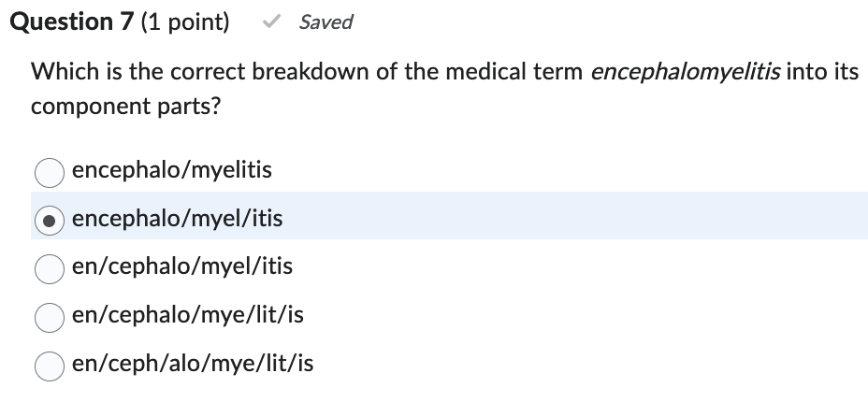Click the (1 point) score text
The height and width of the screenshot is (402, 868).
184,22
